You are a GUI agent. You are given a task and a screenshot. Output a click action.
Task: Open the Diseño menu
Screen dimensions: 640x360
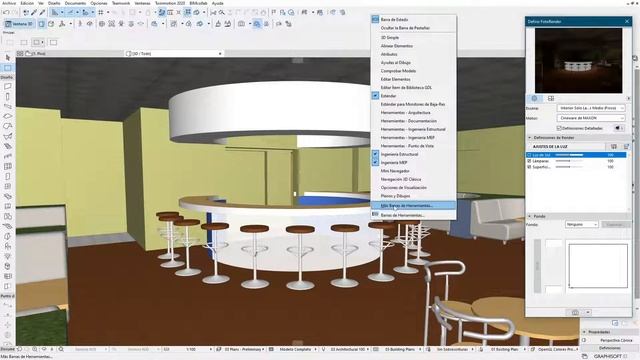tap(54, 3)
